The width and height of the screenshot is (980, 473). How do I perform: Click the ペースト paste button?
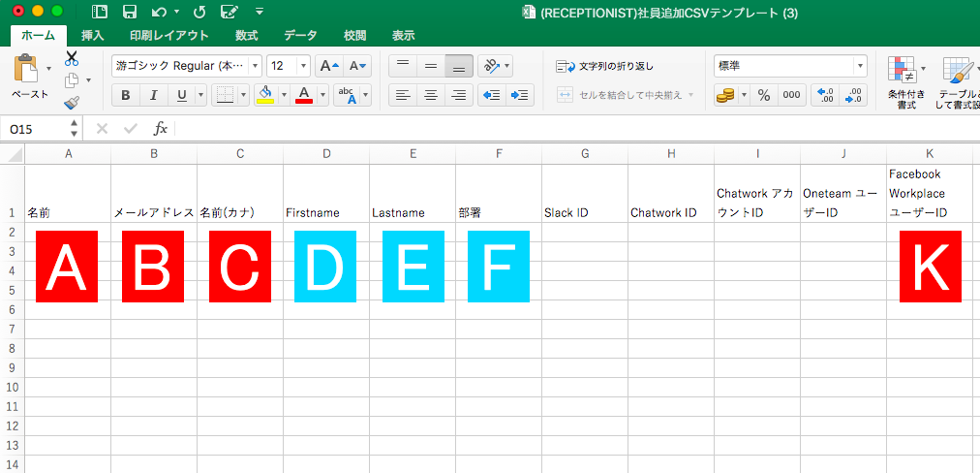(x=29, y=78)
